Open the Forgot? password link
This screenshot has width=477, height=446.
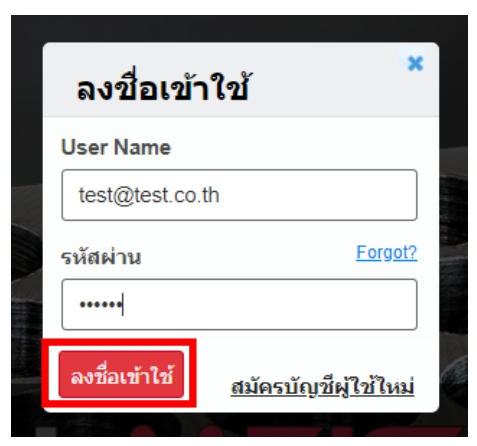point(386,253)
